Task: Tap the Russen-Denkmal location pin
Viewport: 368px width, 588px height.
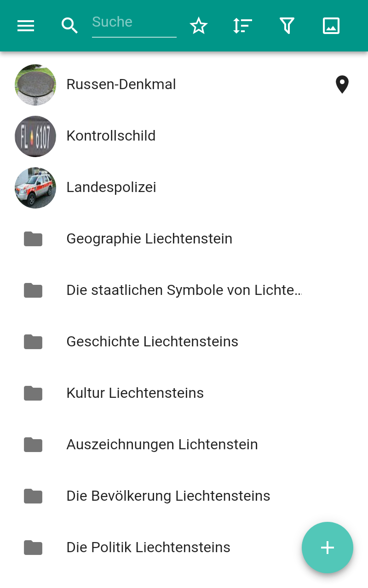Action: click(x=342, y=85)
